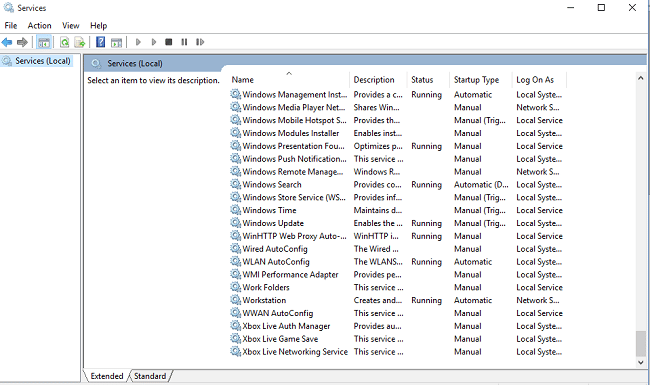
Task: Click the vertical scrollbar thumb in services list
Action: click(640, 343)
